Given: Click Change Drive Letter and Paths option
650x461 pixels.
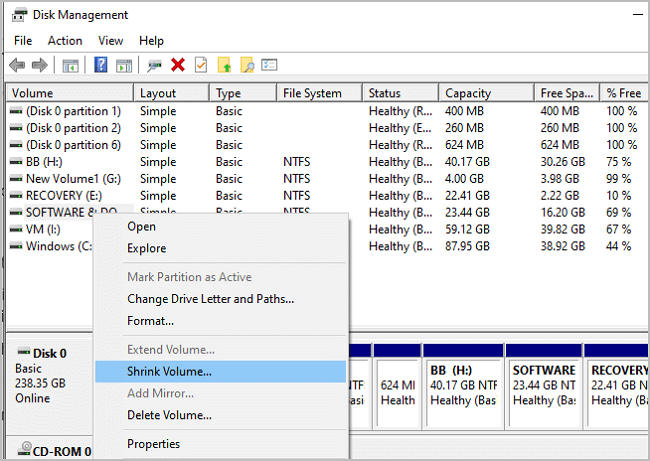Looking at the screenshot, I should point(210,298).
